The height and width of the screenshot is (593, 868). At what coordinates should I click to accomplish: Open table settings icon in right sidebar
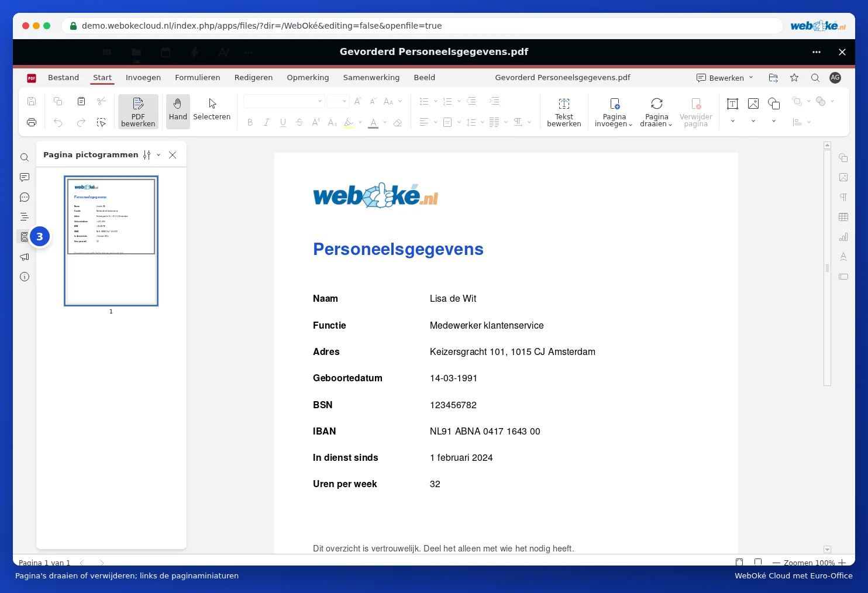tap(843, 217)
